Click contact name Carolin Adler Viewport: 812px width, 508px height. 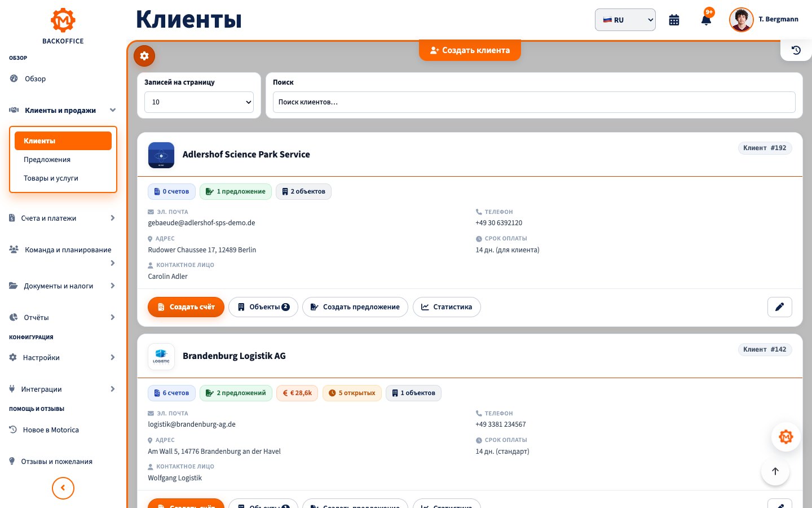167,277
